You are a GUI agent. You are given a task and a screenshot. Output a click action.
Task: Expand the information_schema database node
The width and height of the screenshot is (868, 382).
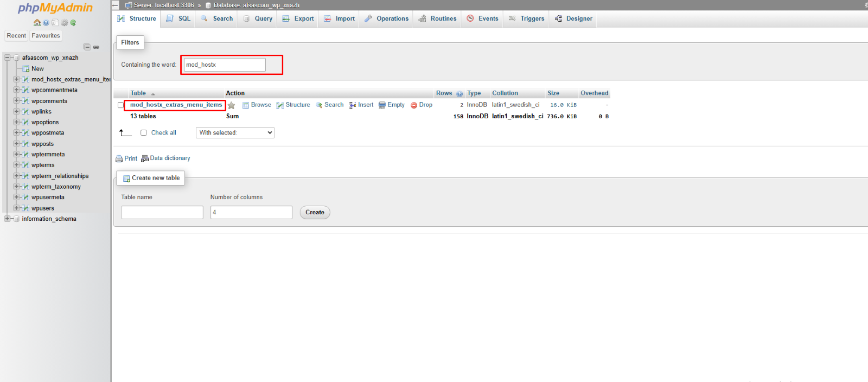(7, 219)
